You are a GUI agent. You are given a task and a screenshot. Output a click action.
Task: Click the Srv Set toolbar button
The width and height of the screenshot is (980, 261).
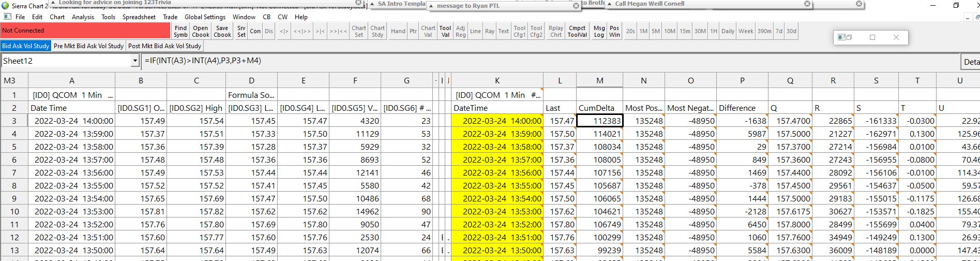pos(242,31)
